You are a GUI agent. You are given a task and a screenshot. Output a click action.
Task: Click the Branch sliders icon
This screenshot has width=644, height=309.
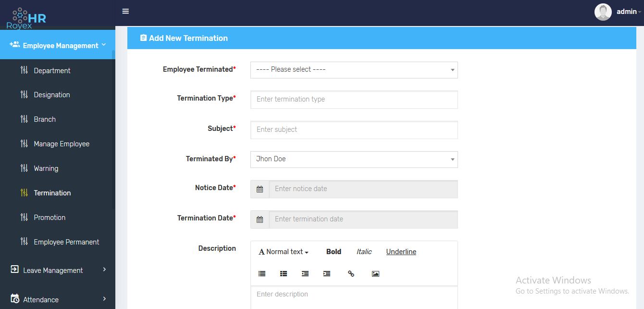point(24,119)
